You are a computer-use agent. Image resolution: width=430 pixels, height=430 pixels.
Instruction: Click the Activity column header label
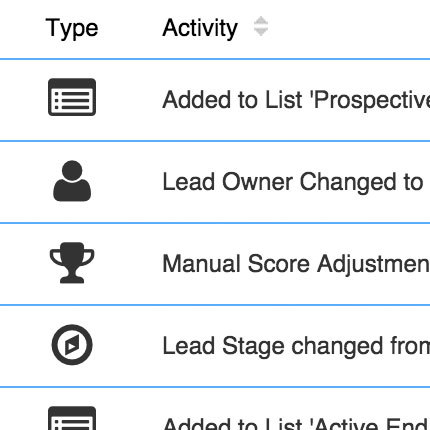(200, 28)
